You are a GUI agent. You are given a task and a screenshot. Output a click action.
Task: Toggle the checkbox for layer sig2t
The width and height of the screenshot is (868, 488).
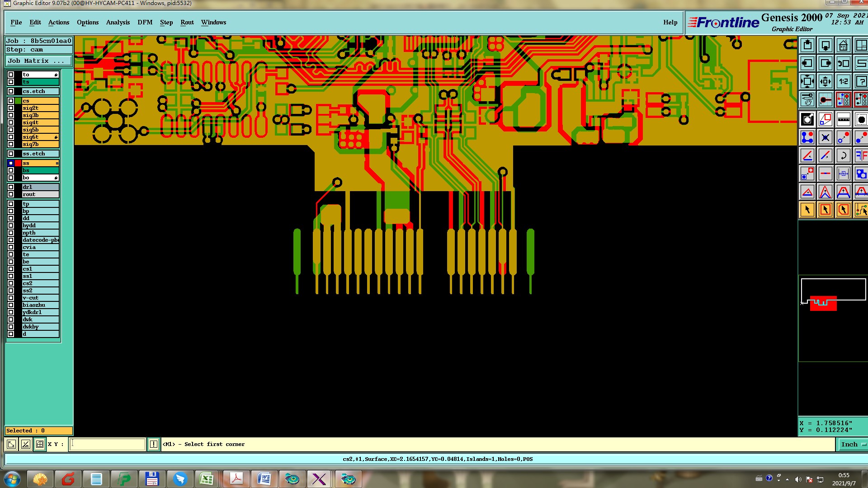pyautogui.click(x=11, y=108)
